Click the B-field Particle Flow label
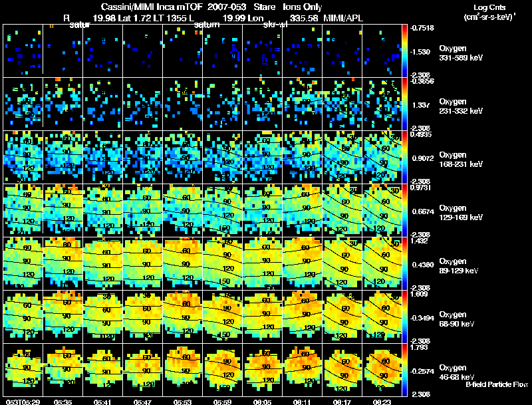Image resolution: width=532 pixels, height=405 pixels. (497, 384)
